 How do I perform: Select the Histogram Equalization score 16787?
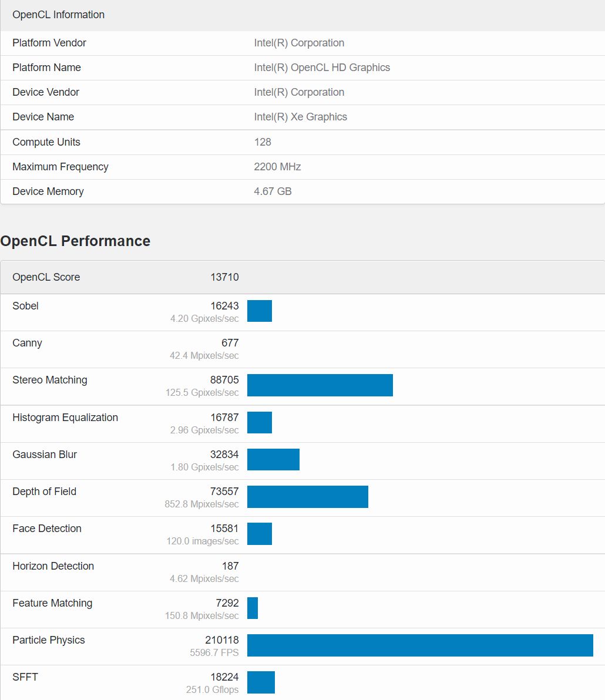tap(225, 417)
